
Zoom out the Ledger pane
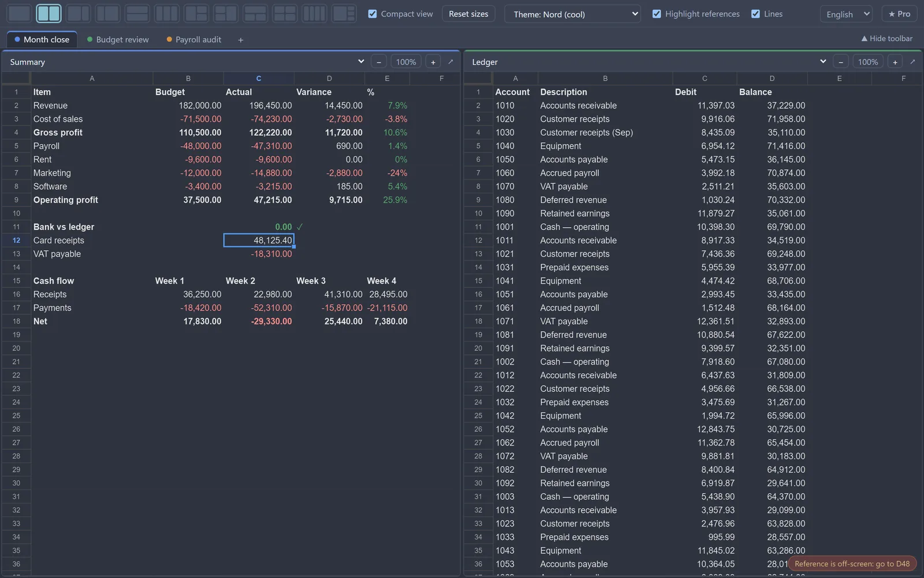coord(841,62)
